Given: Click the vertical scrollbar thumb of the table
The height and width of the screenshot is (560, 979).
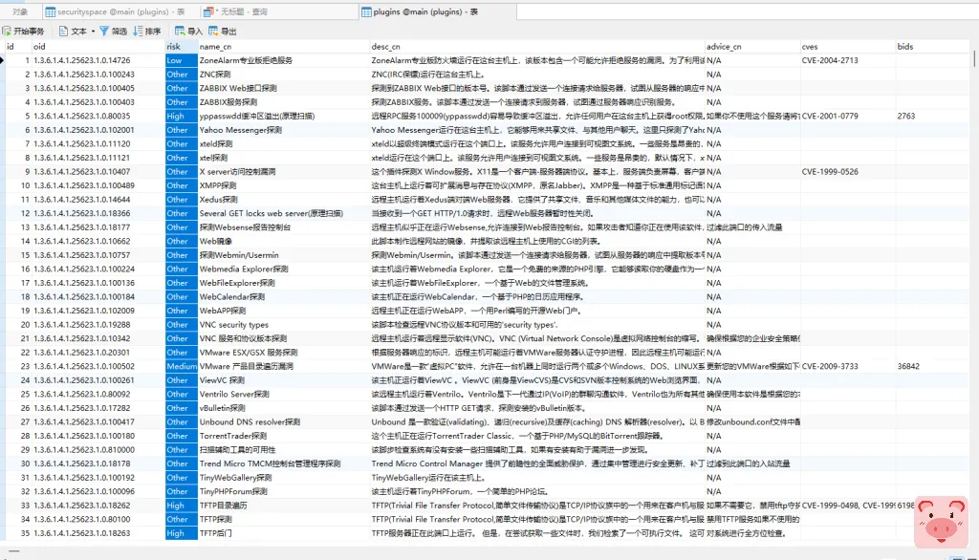Looking at the screenshot, I should click(x=974, y=60).
